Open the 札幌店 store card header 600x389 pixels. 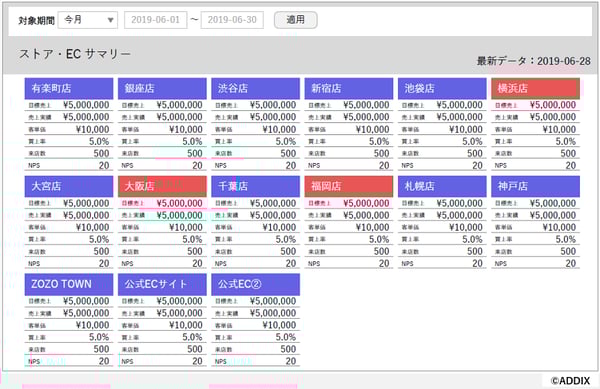442,186
